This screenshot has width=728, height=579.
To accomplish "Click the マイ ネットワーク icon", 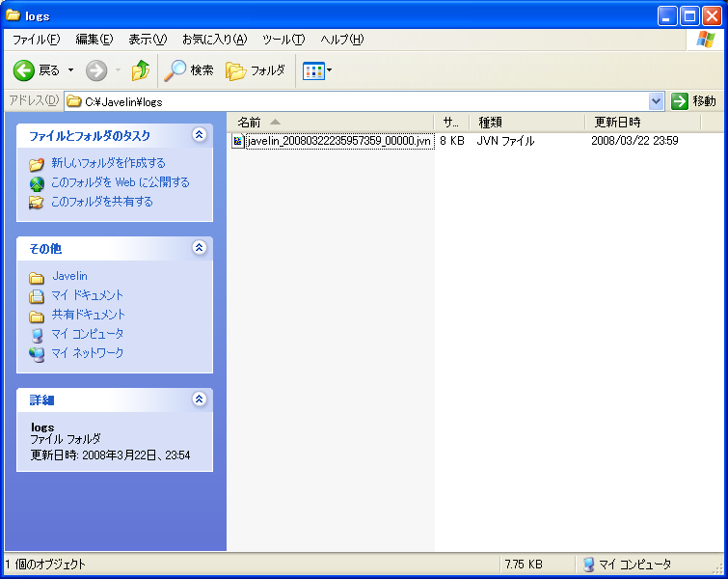I will 37,354.
